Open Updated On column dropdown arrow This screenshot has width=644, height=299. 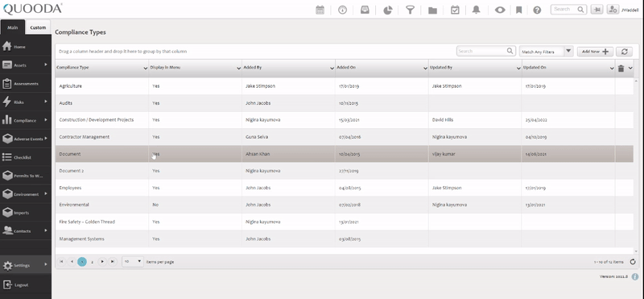click(612, 69)
